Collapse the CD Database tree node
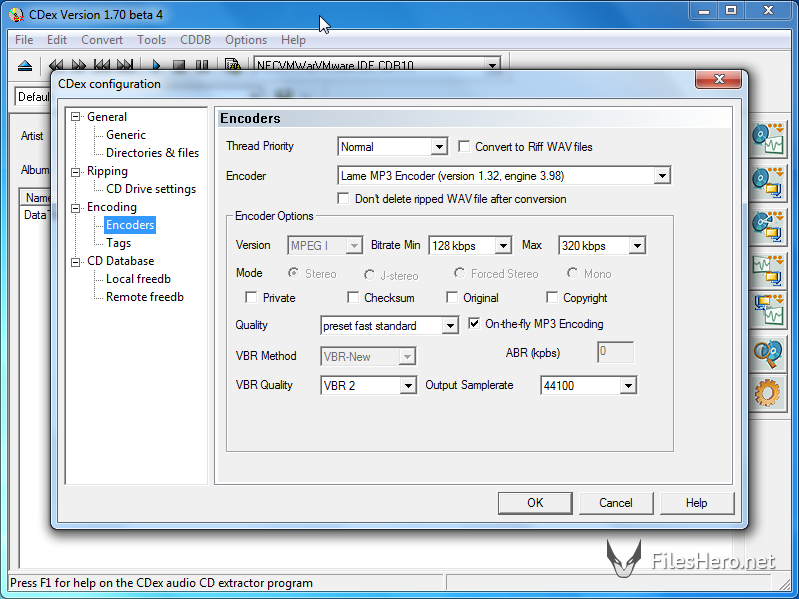This screenshot has width=799, height=599. pyautogui.click(x=76, y=262)
